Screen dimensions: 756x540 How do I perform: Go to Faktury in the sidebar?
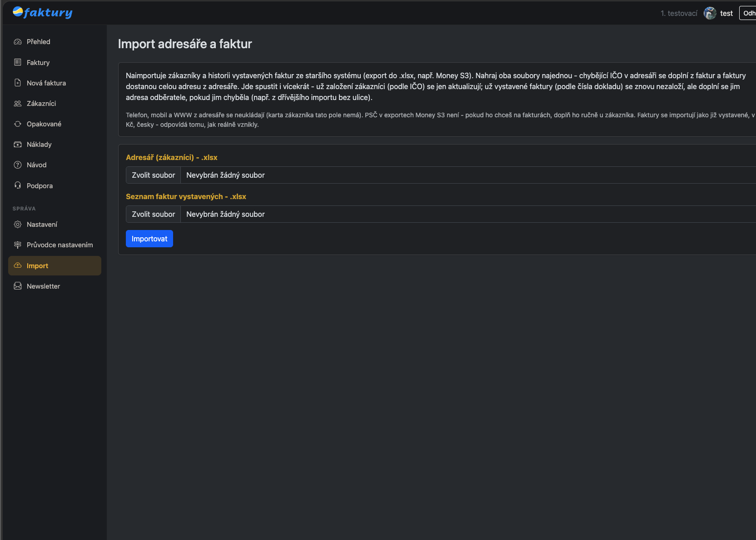point(55,62)
